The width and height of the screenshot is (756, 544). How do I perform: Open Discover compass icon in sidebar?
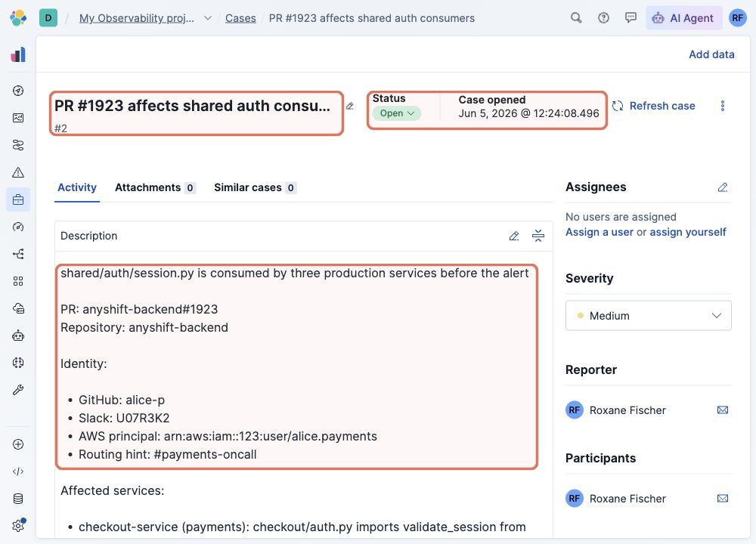18,91
